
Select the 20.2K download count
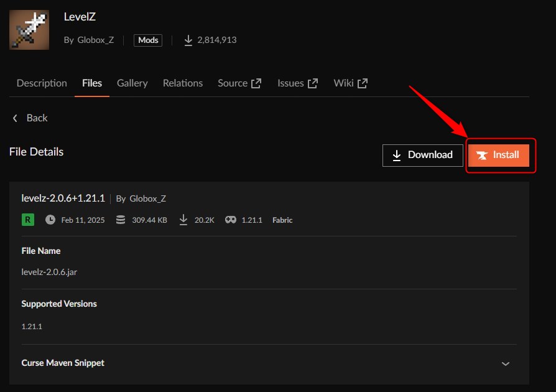(x=204, y=220)
